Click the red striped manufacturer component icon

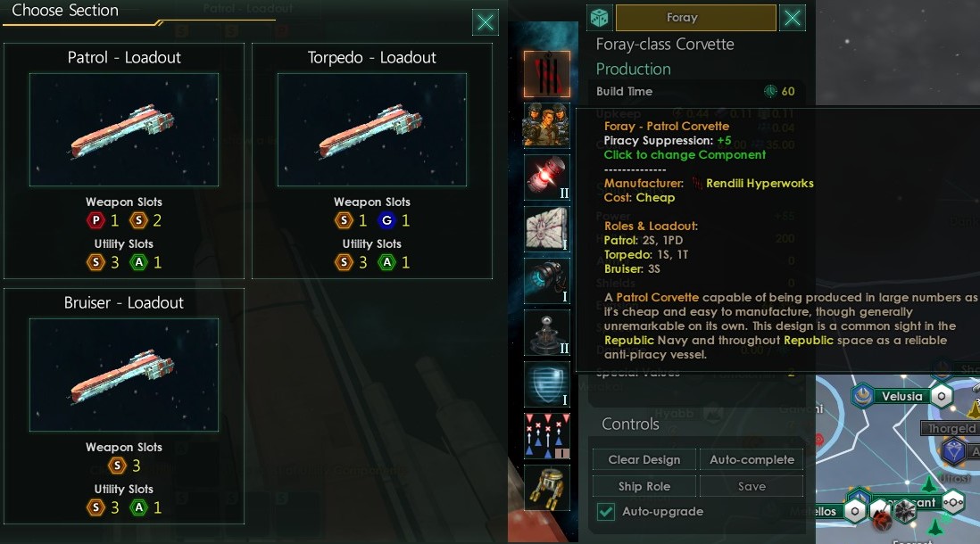coord(547,74)
